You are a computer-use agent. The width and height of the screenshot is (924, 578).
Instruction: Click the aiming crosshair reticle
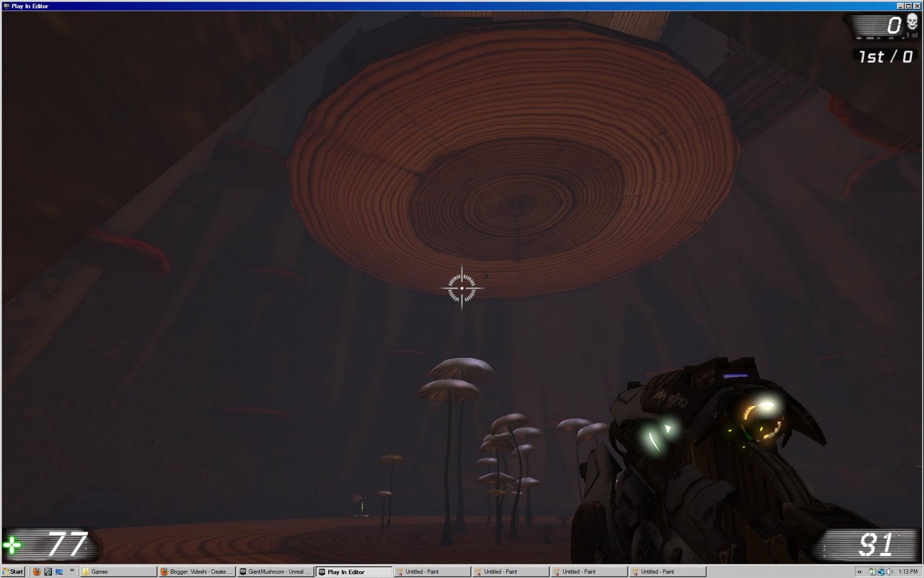tap(461, 287)
